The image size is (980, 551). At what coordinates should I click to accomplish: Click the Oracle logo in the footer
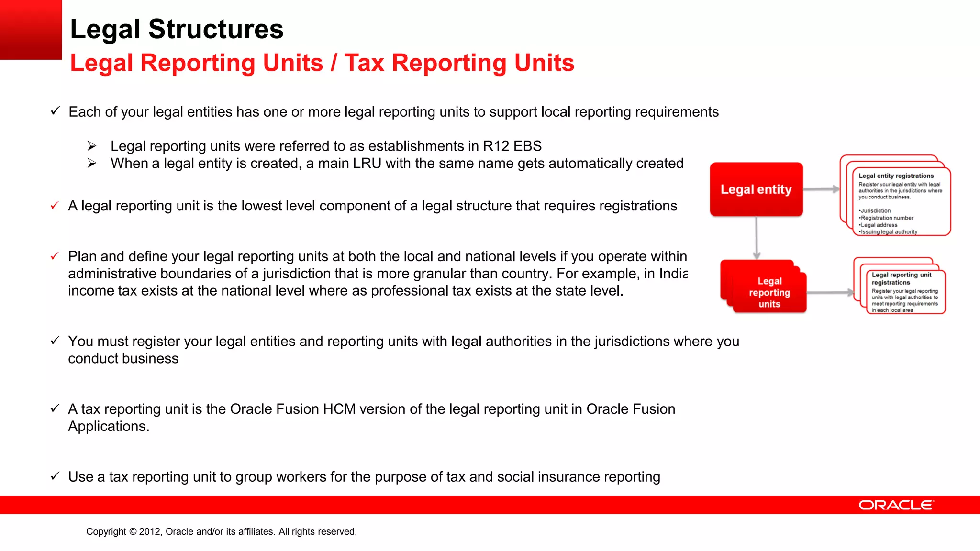tap(895, 505)
